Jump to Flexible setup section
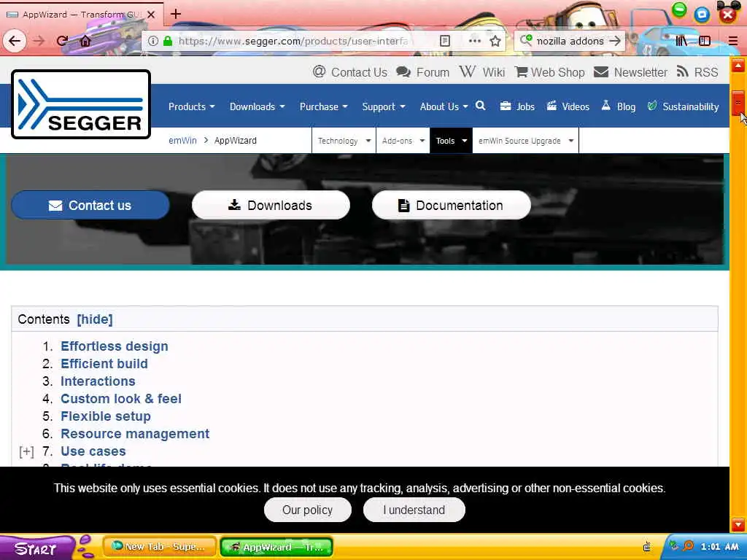The width and height of the screenshot is (747, 560). click(x=106, y=416)
